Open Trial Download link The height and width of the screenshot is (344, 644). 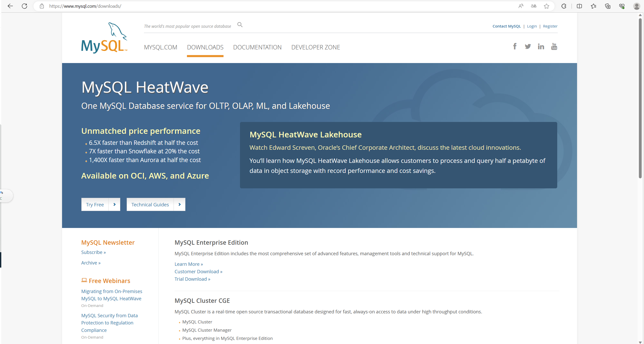[x=192, y=279]
